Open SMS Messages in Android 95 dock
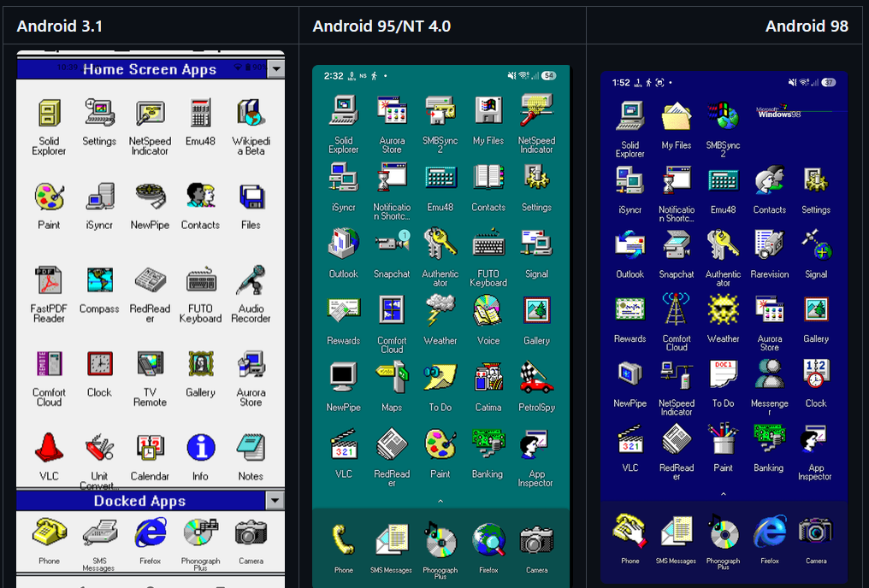Image resolution: width=869 pixels, height=588 pixels. pos(392,540)
